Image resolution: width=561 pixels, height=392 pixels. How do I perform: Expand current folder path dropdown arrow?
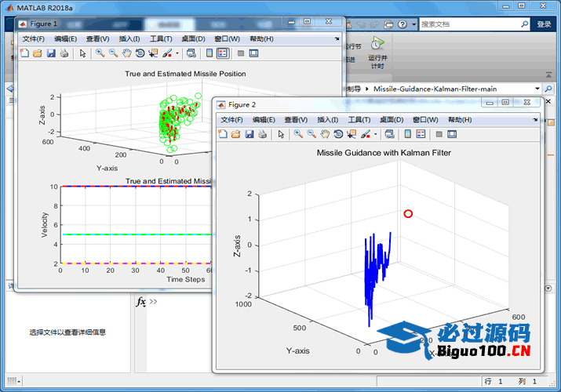[x=537, y=89]
